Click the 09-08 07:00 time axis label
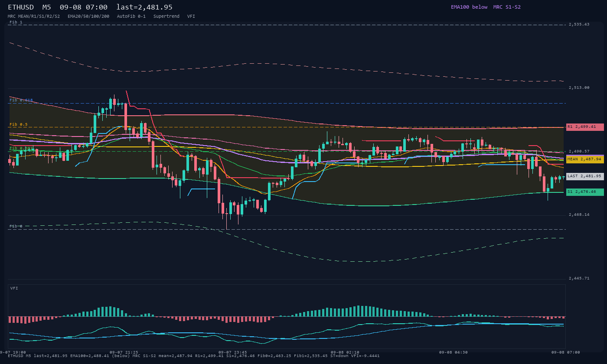Viewport: 607px width, 364px height. click(566, 352)
